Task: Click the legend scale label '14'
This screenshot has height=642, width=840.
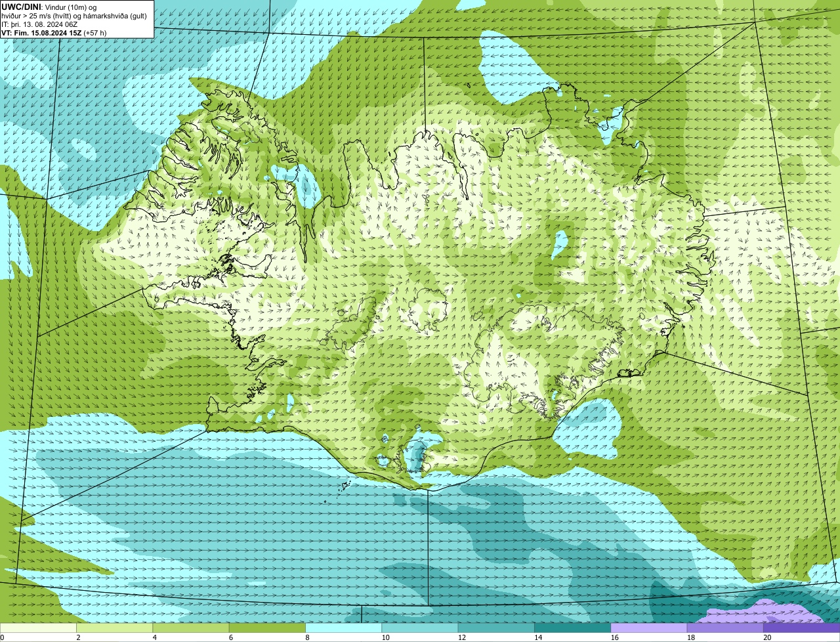Action: (539, 637)
